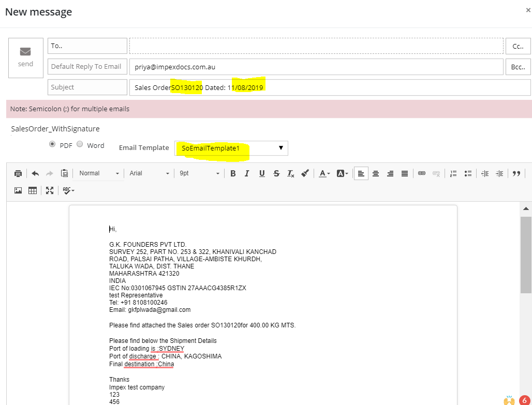Open the To.. recipient picker
This screenshot has height=405, width=532.
tap(87, 46)
